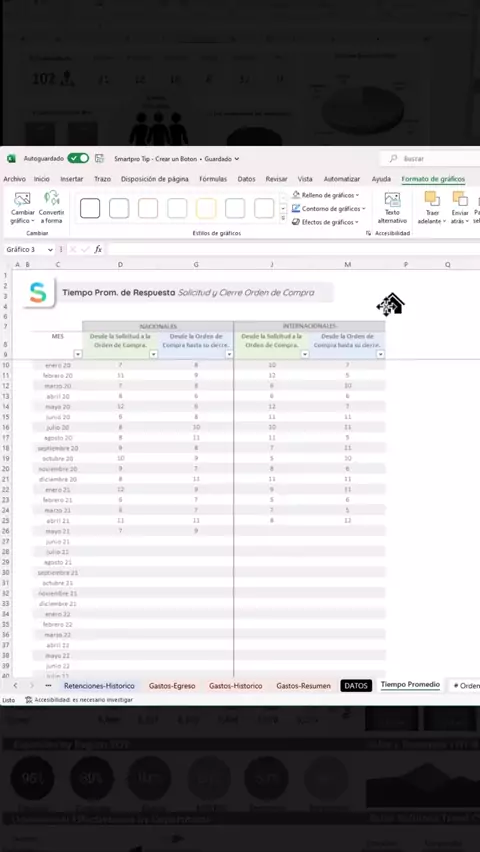Viewport: 480px width, 852px height.
Task: Expand Relleno de gráficos dropdown
Action: pos(326,195)
